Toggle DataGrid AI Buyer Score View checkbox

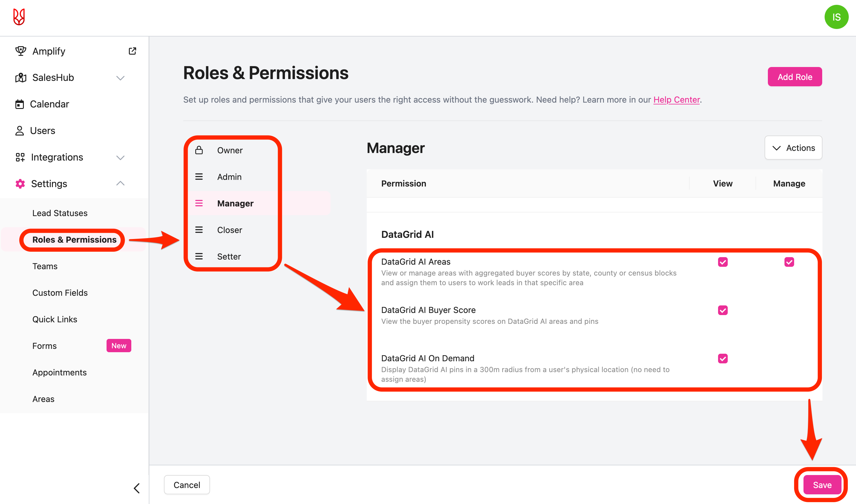(x=723, y=310)
